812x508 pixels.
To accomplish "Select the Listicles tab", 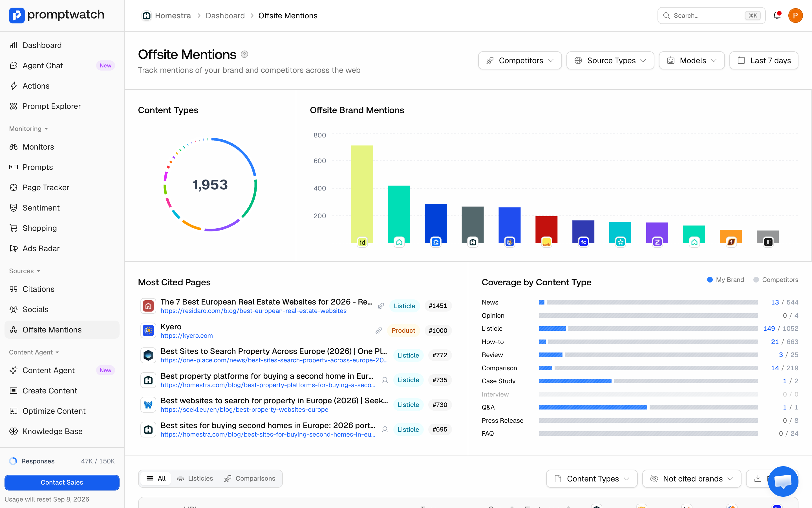I will click(195, 478).
